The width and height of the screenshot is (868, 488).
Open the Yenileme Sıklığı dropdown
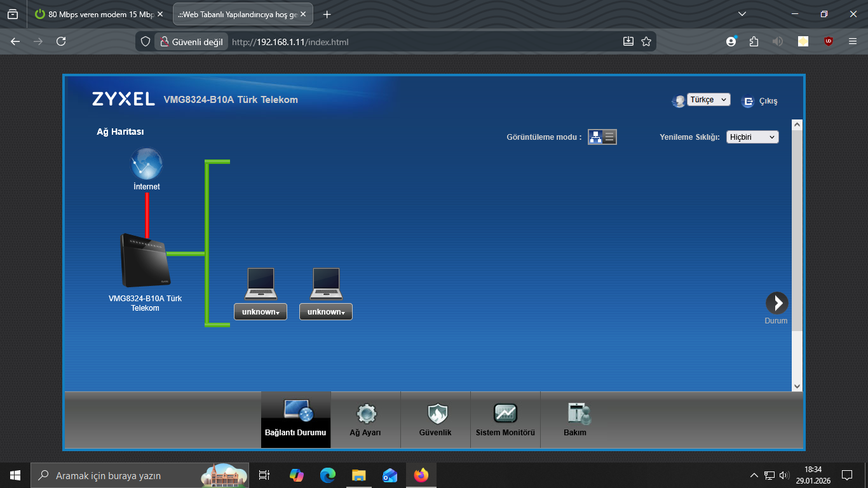click(752, 137)
